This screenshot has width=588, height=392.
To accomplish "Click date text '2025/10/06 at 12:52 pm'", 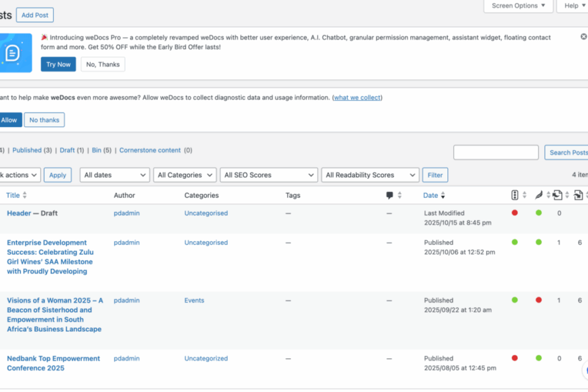I will coord(459,252).
